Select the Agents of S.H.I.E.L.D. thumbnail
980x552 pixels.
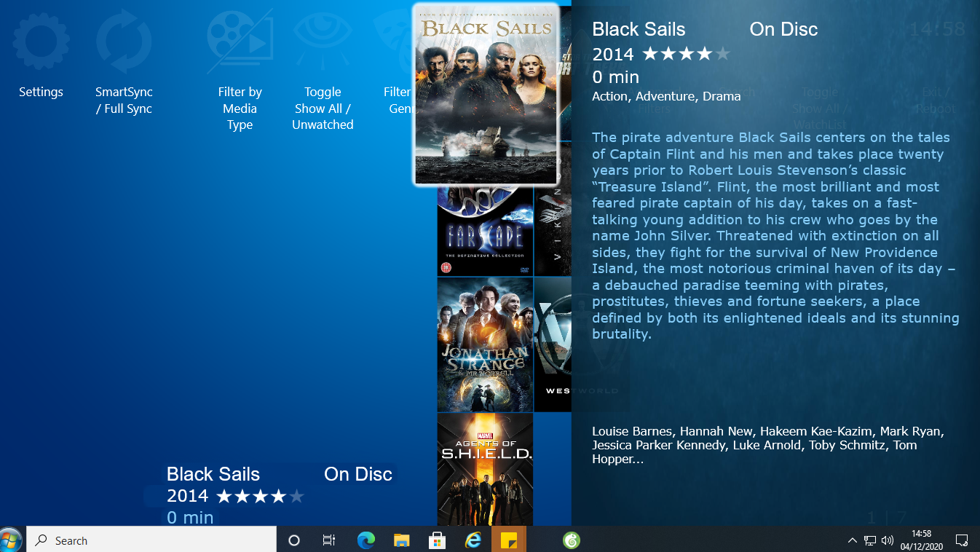point(485,470)
